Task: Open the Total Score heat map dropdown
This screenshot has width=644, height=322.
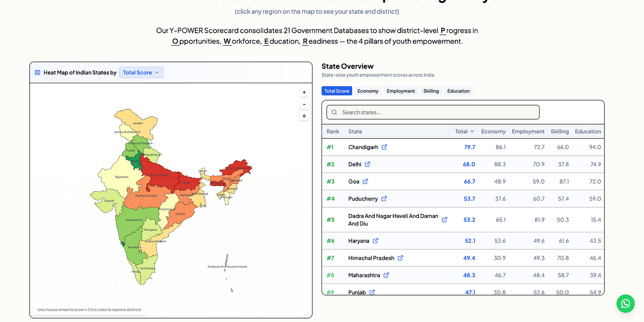Action: (141, 72)
